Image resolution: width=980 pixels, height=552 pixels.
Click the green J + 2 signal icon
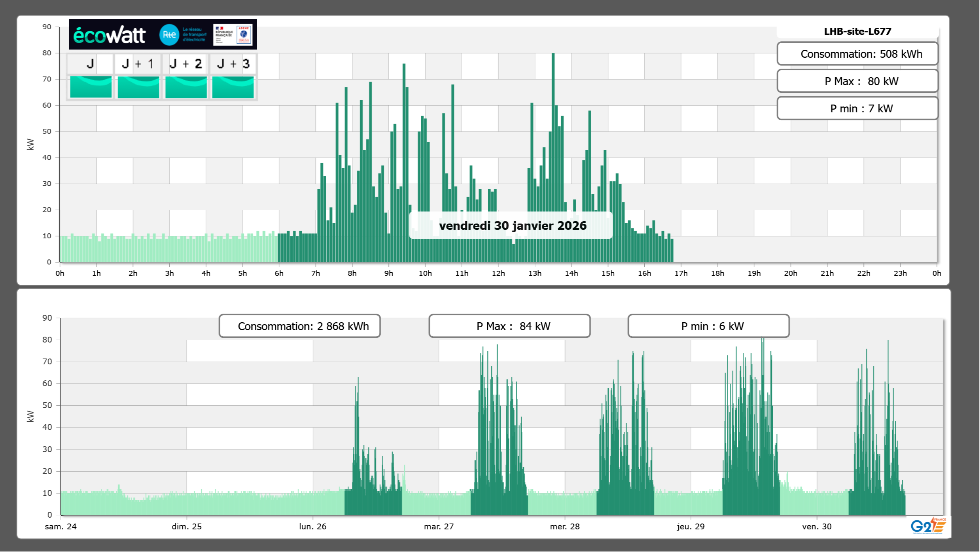(186, 87)
